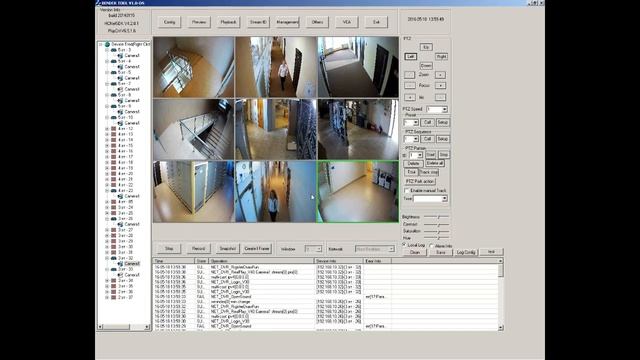Open the Network dropdown
This screenshot has width=640, height=360.
click(391, 249)
